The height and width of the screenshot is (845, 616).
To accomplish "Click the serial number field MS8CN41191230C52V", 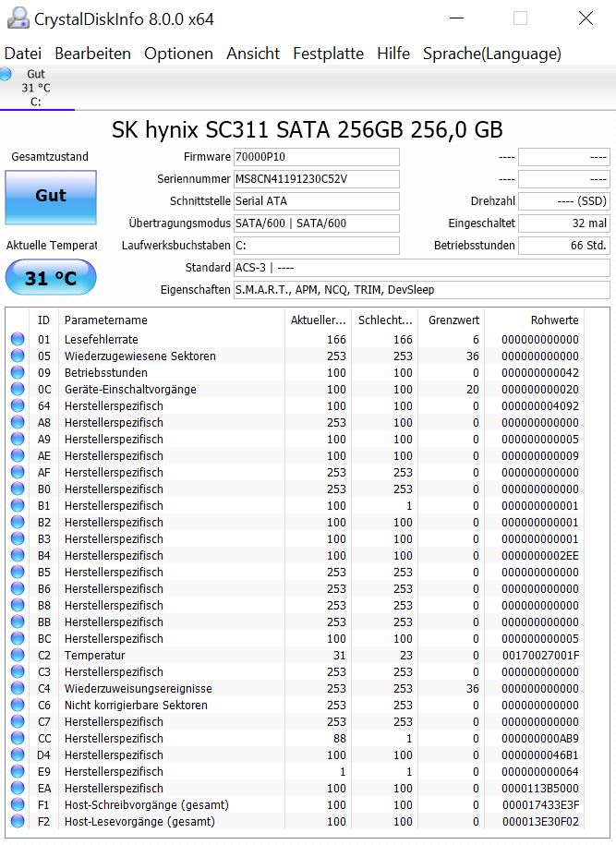I will click(317, 179).
